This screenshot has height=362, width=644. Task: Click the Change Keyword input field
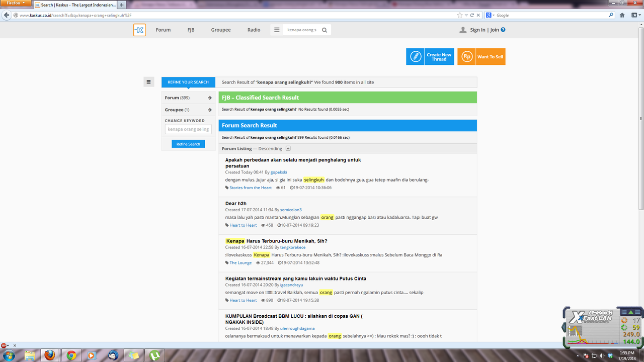pos(188,129)
